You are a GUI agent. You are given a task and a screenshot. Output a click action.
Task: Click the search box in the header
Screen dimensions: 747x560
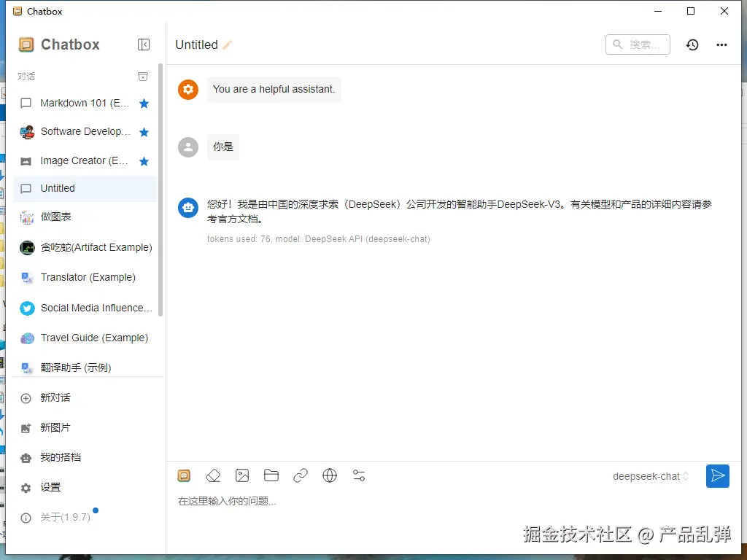[x=638, y=44]
